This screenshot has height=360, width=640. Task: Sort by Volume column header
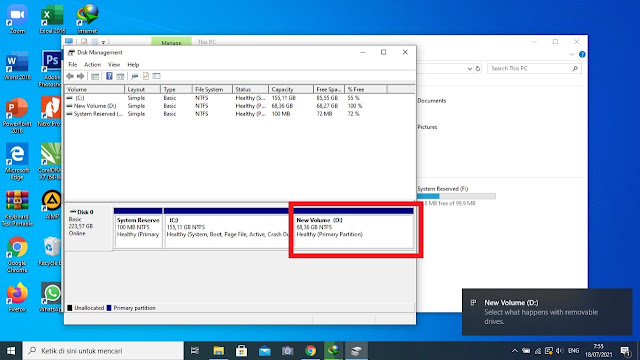(x=94, y=89)
